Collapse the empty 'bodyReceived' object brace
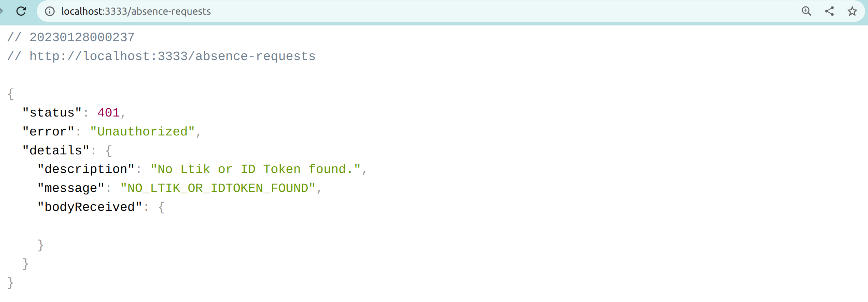The width and height of the screenshot is (868, 302). [161, 207]
